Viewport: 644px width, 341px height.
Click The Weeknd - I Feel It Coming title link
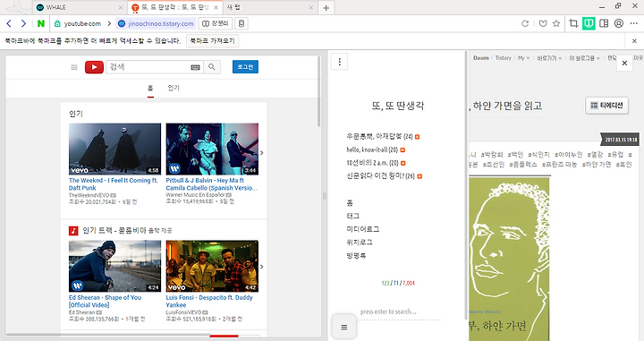tap(114, 184)
